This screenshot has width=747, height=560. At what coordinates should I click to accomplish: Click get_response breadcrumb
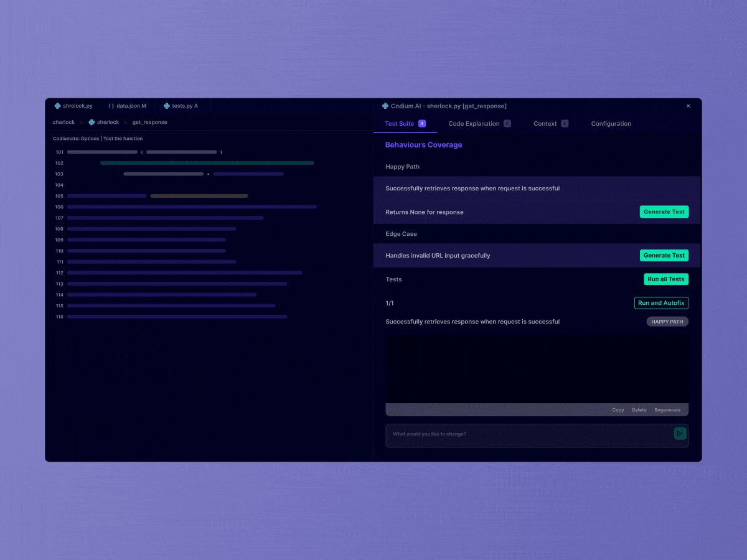(149, 122)
